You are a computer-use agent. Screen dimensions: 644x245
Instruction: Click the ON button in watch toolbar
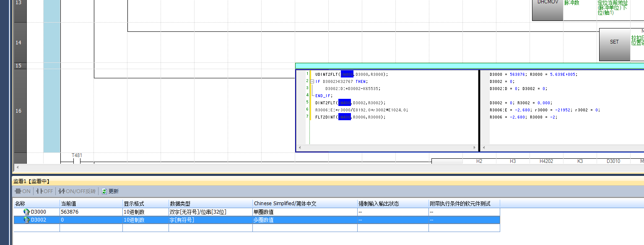[23, 191]
